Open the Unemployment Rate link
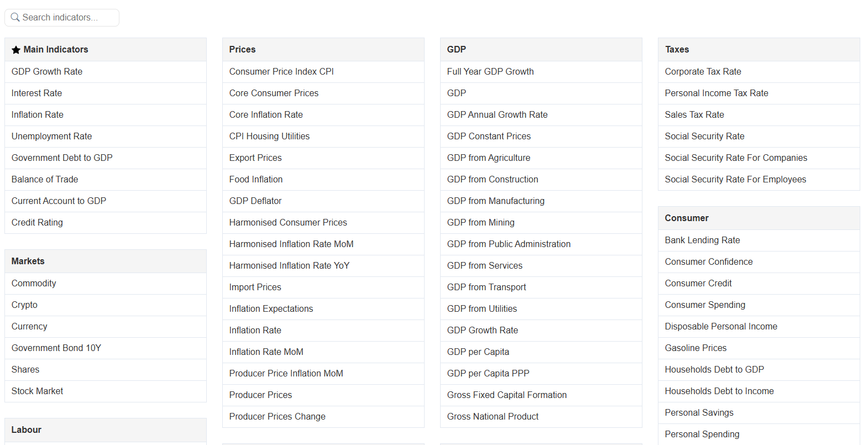 coord(51,136)
